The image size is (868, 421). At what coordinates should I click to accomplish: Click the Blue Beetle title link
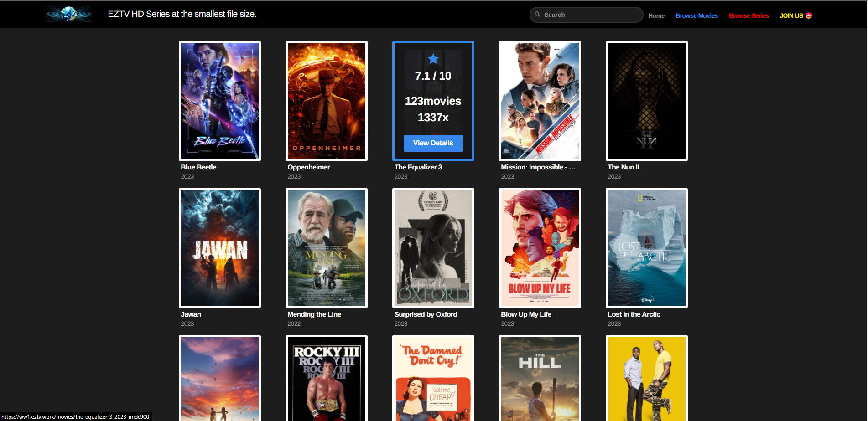coord(198,167)
